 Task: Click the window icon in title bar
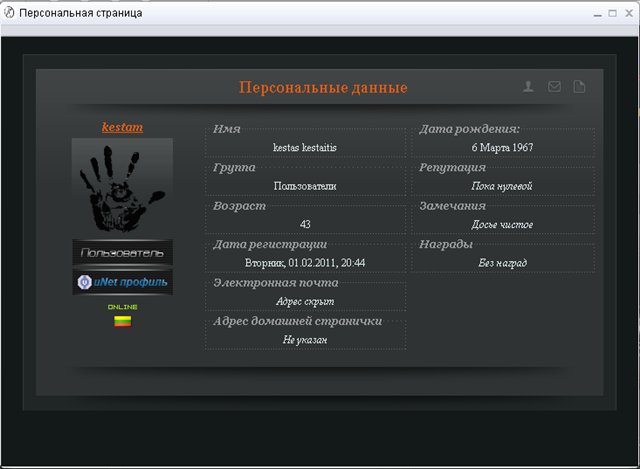click(9, 13)
